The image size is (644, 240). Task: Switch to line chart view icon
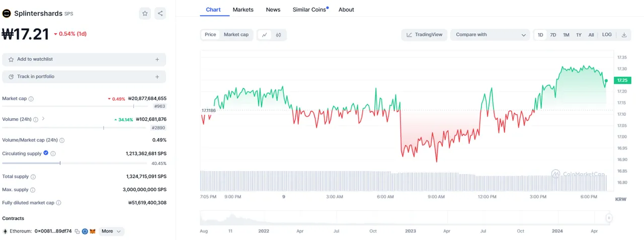click(x=265, y=35)
